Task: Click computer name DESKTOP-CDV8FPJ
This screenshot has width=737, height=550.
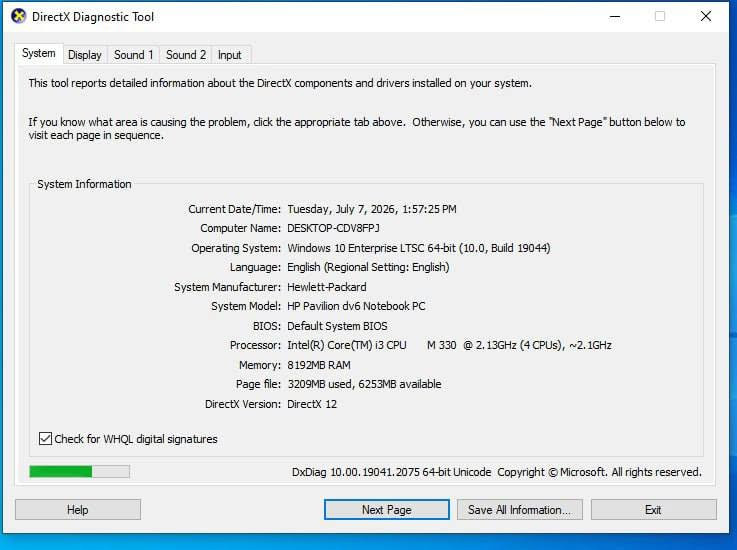Action: (333, 228)
